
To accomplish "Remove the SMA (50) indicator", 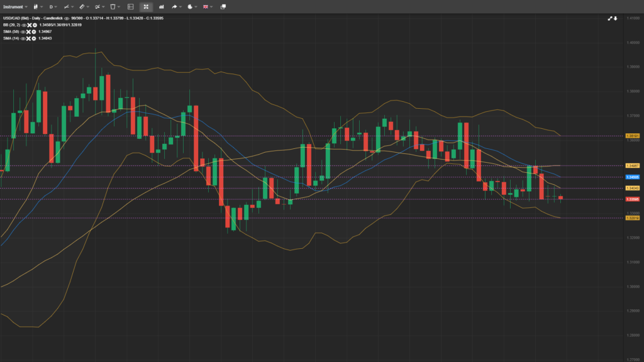I will 28,31.
